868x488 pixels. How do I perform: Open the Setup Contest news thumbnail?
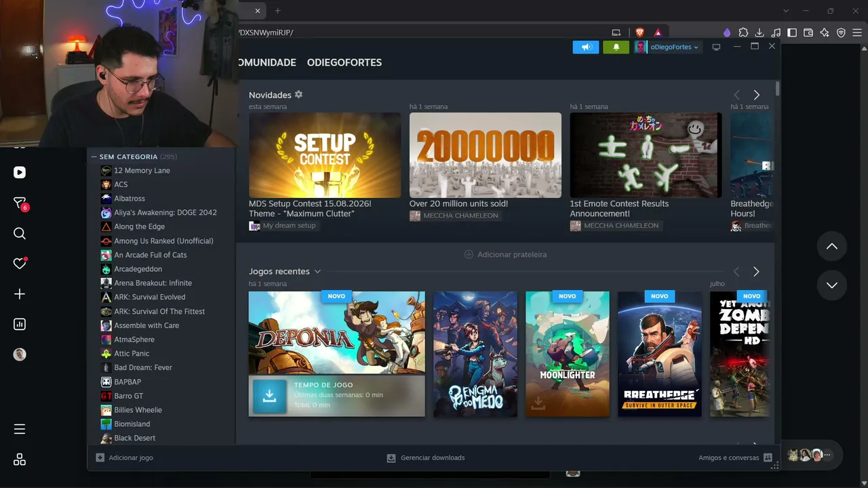pyautogui.click(x=325, y=155)
